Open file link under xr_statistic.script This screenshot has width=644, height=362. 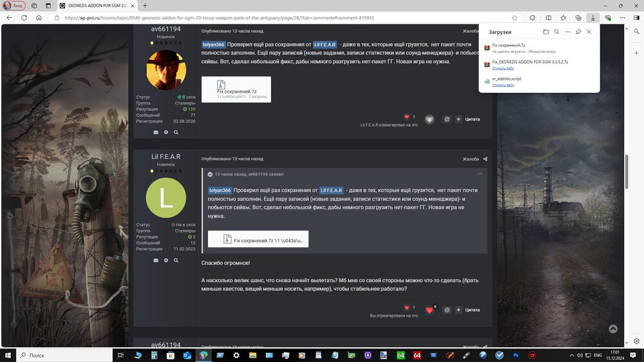(x=503, y=85)
